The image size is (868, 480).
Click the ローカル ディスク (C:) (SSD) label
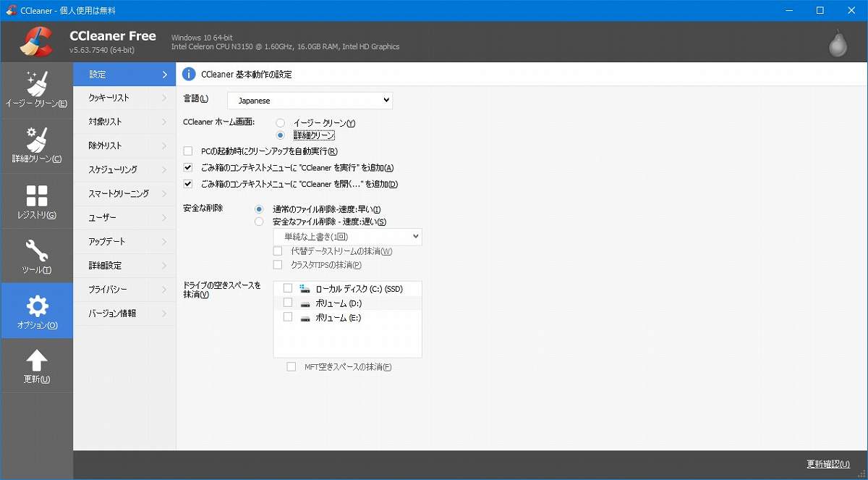[x=359, y=289]
